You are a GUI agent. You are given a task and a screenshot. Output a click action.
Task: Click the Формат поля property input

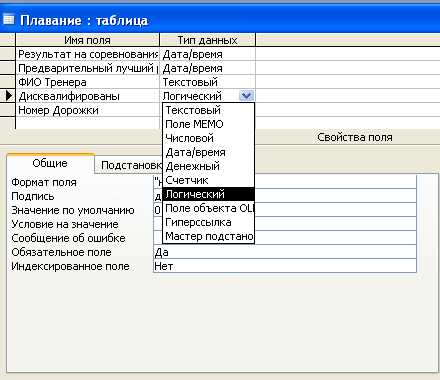point(285,182)
